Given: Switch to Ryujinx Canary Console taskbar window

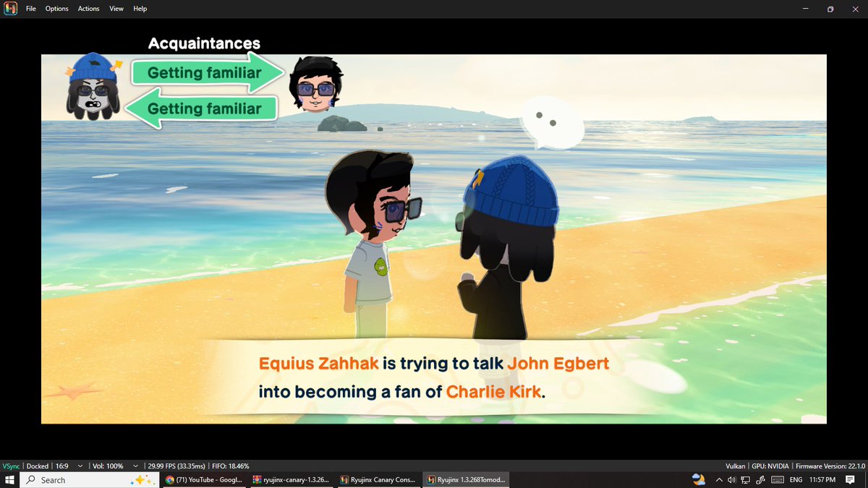Looking at the screenshot, I should click(378, 480).
